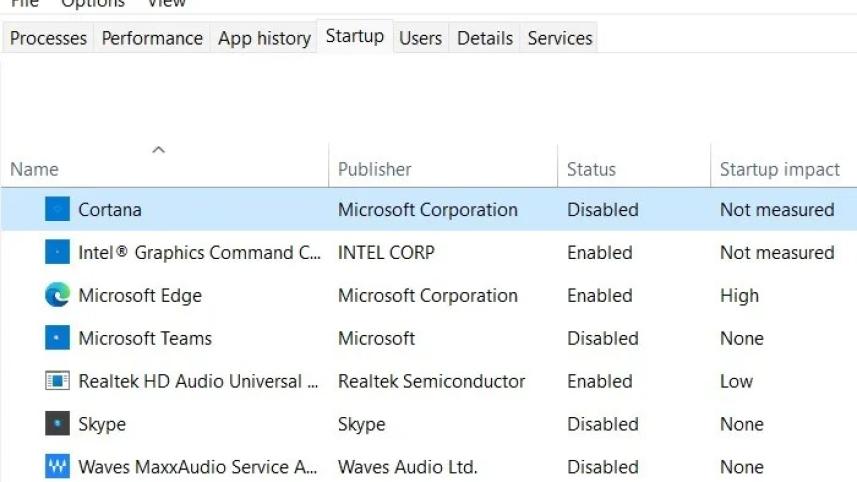Open the Performance tab
The height and width of the screenshot is (482, 857).
(x=152, y=38)
